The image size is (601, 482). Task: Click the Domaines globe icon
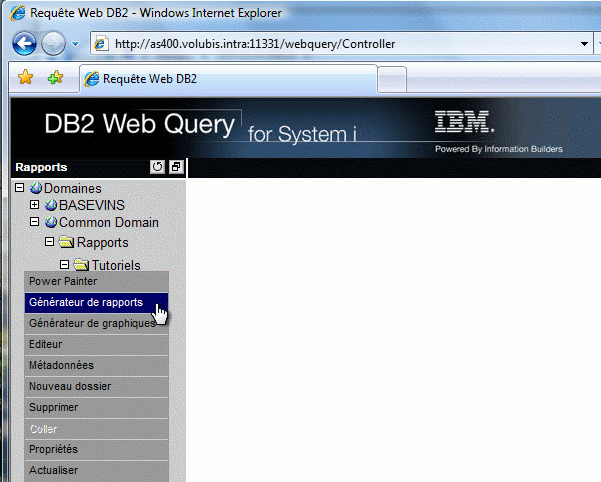[x=36, y=188]
